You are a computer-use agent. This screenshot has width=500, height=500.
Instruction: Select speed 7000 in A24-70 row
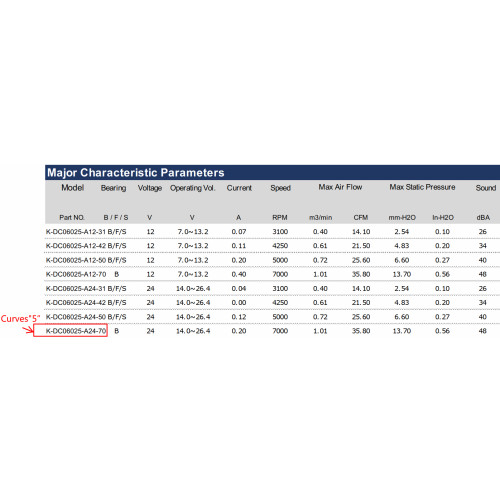click(280, 331)
